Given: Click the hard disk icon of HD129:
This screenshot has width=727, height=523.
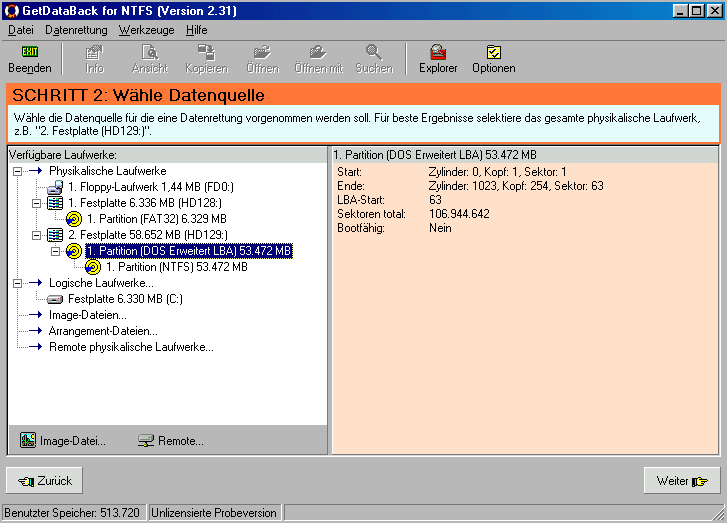Looking at the screenshot, I should coord(55,235).
